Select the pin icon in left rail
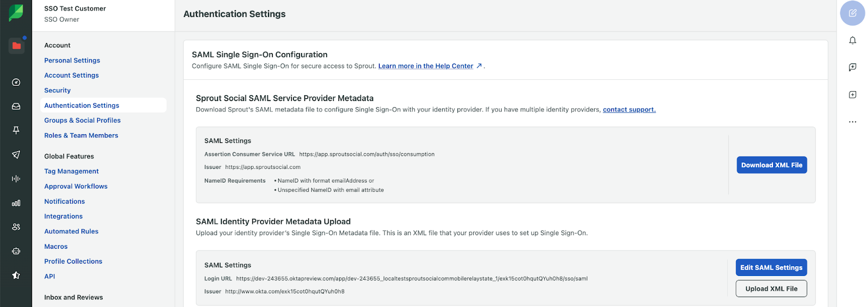This screenshot has height=307, width=868. click(16, 130)
